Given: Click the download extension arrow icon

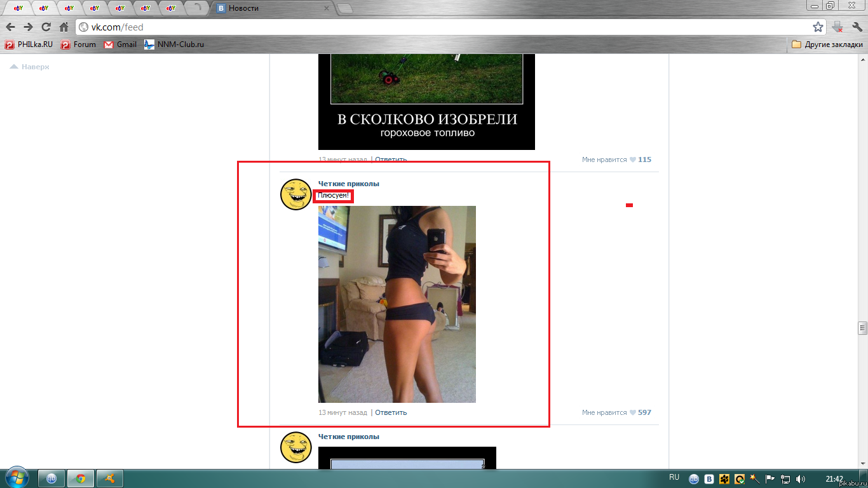Looking at the screenshot, I should click(x=837, y=27).
